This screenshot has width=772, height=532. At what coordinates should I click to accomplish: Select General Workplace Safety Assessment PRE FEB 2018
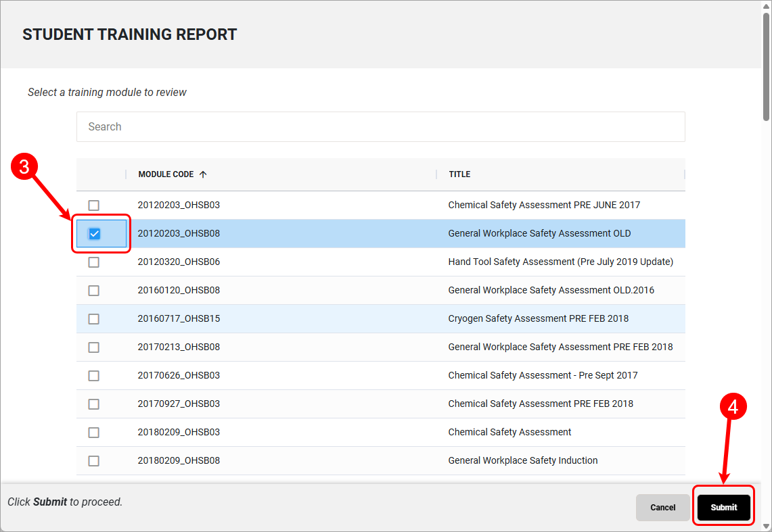click(560, 347)
